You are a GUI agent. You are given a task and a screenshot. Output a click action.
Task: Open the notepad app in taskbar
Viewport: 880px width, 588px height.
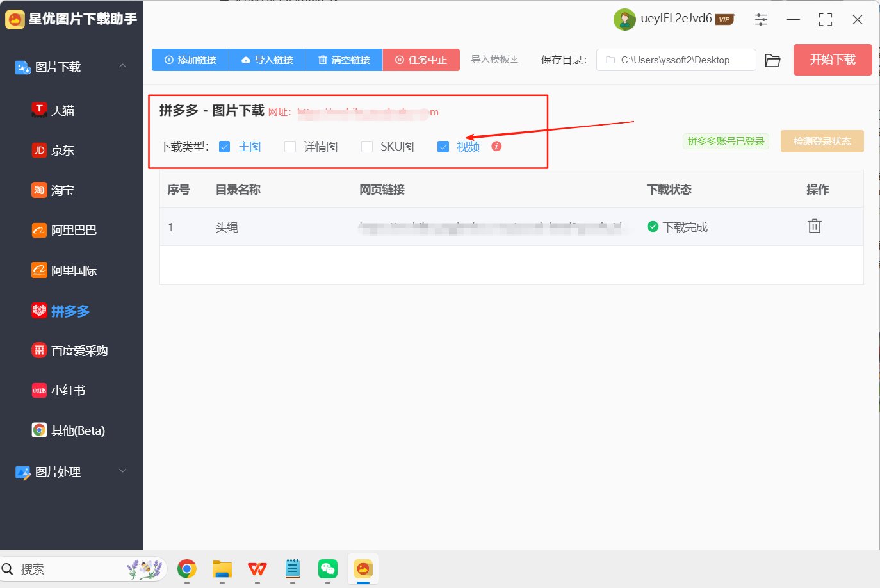293,568
